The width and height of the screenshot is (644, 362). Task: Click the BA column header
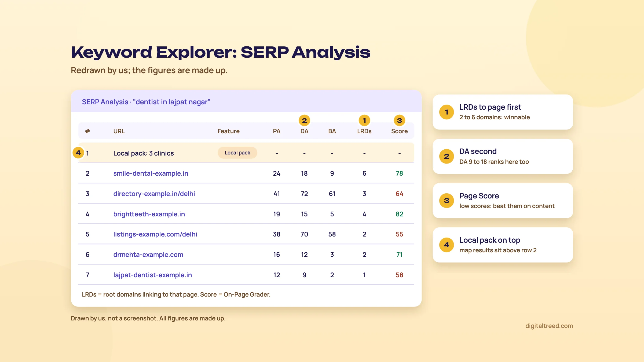point(332,131)
